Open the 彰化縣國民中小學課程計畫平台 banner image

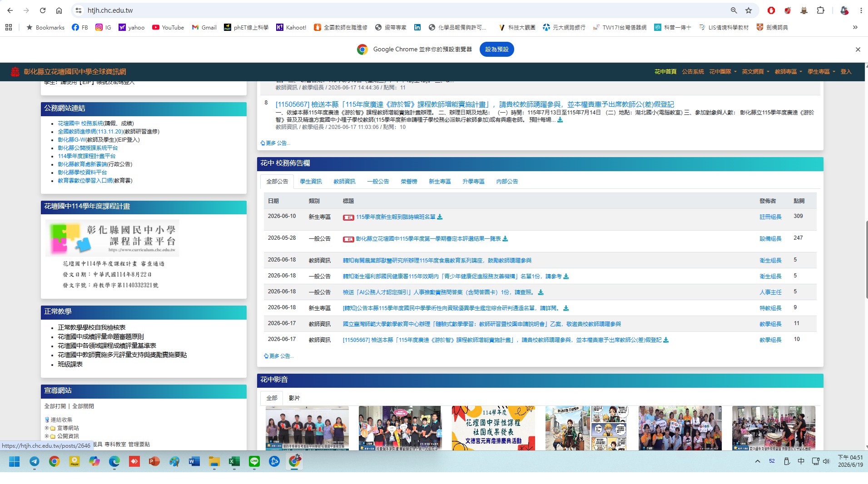coord(112,238)
